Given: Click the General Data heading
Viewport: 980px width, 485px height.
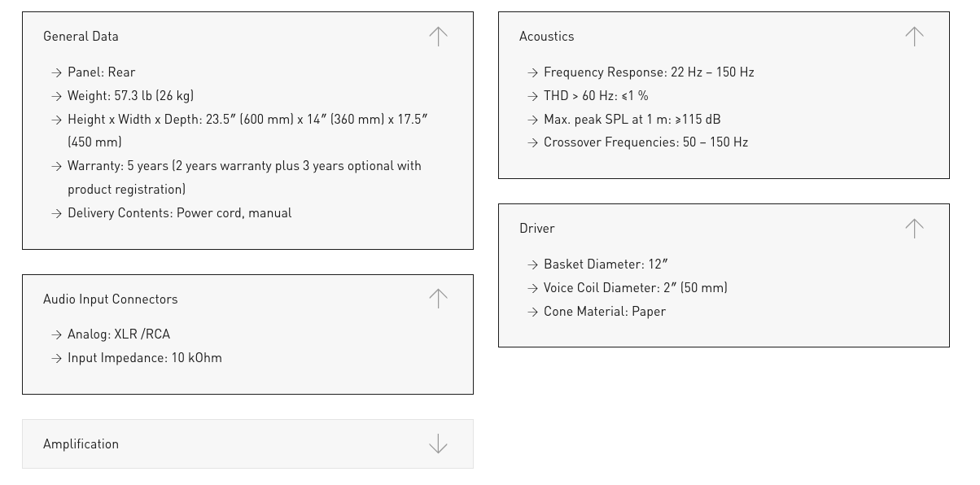Looking at the screenshot, I should [x=81, y=37].
